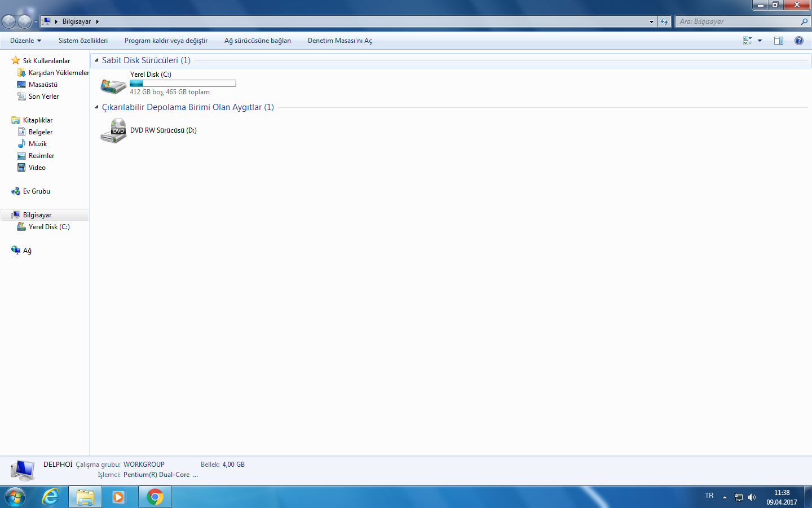Select the Sık Kullanılanlar star icon
This screenshot has height=508, width=812.
(x=16, y=60)
